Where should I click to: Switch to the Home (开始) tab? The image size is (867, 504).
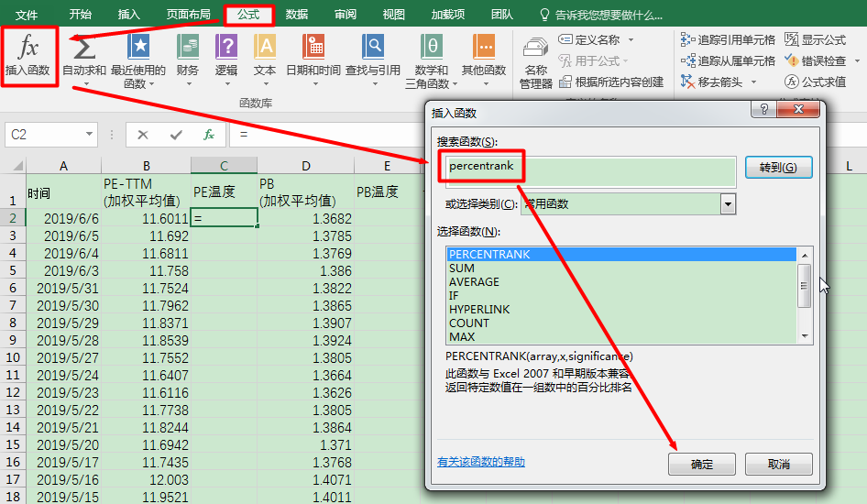tap(80, 15)
